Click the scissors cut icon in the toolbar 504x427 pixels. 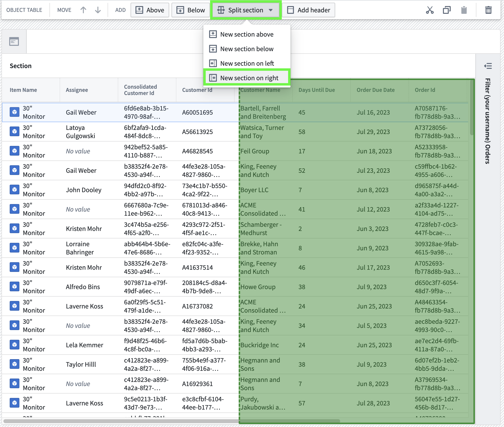pyautogui.click(x=430, y=10)
